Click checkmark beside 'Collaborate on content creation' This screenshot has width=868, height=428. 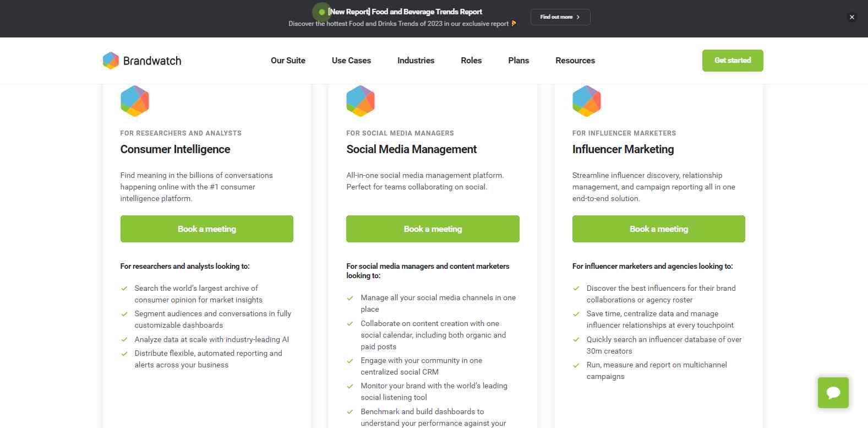click(x=350, y=324)
